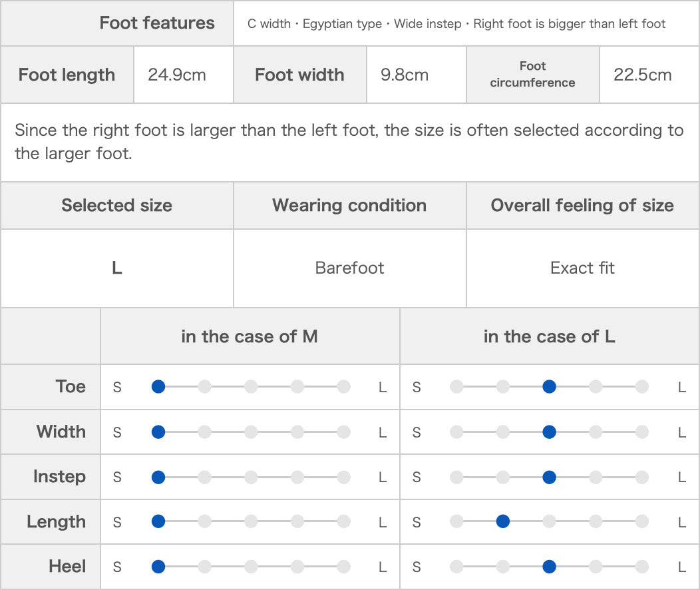Select the blue dot on the M Toe scale
Image resolution: width=700 pixels, height=590 pixels.
click(158, 387)
